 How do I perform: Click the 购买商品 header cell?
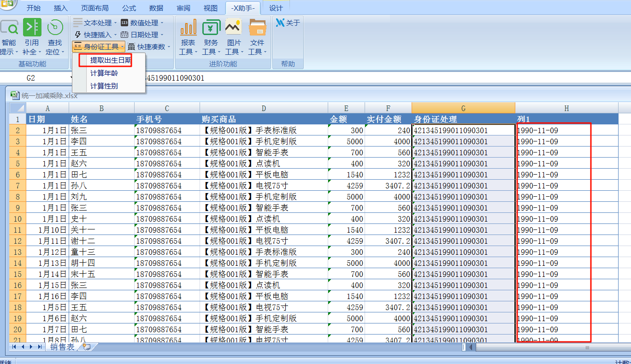(264, 119)
